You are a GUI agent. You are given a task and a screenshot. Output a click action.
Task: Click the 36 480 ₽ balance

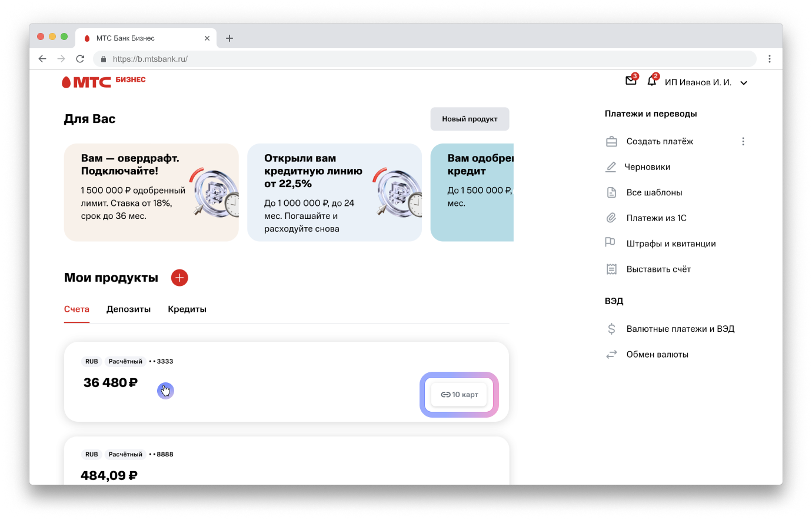(x=111, y=383)
